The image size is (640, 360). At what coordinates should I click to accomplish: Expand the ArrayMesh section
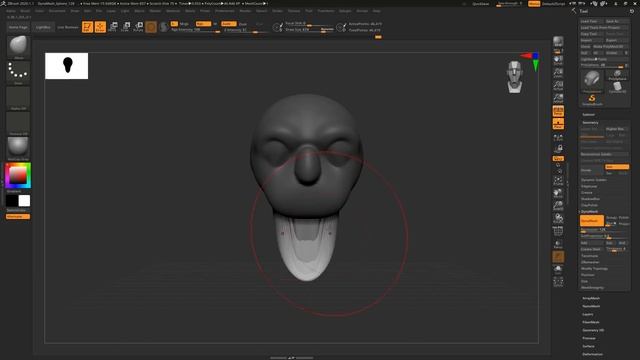[x=591, y=298]
